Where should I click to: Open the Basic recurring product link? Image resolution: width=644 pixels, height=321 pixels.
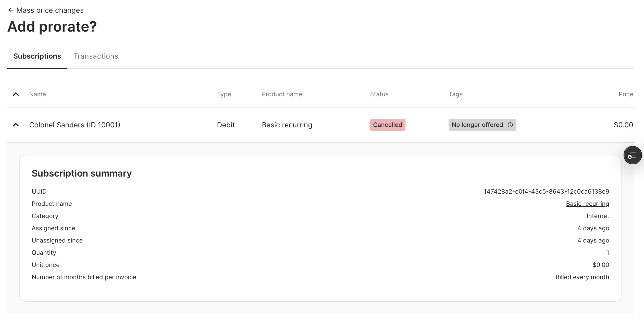coord(587,204)
